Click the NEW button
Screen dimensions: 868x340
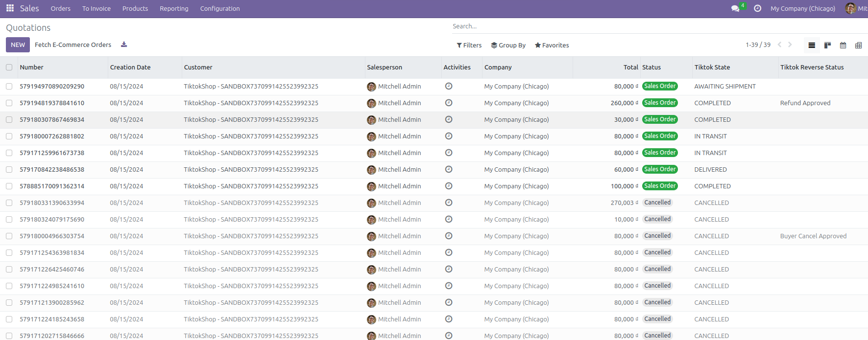(18, 45)
